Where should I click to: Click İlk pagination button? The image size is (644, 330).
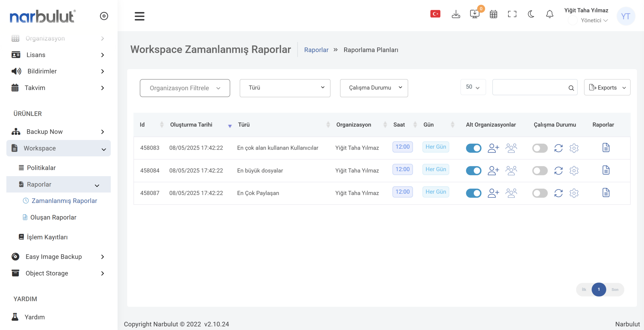tap(584, 289)
